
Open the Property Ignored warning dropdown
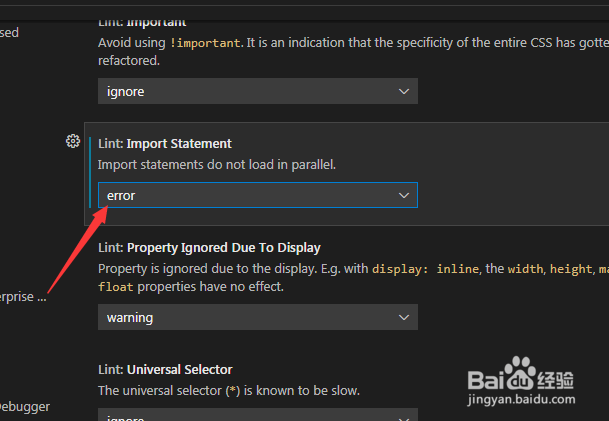[x=257, y=318]
